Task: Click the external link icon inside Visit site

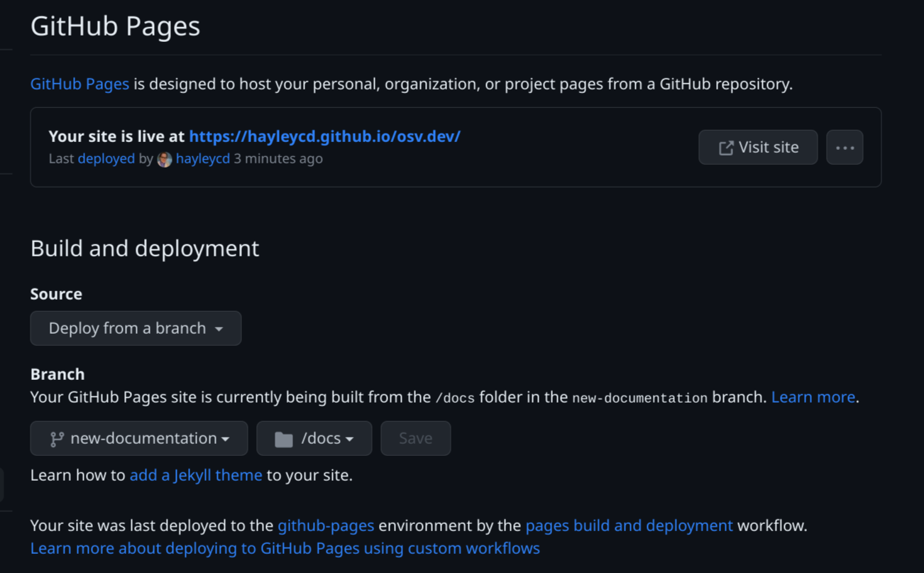Action: [725, 147]
